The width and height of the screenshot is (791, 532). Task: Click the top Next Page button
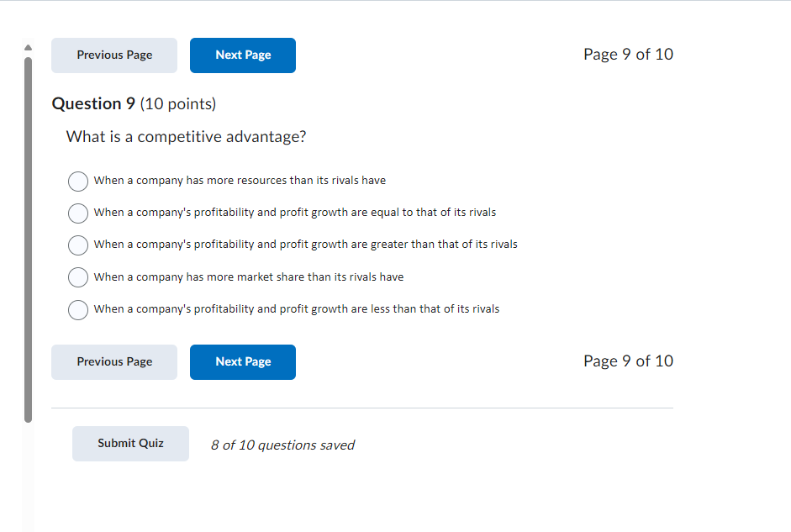click(x=242, y=55)
